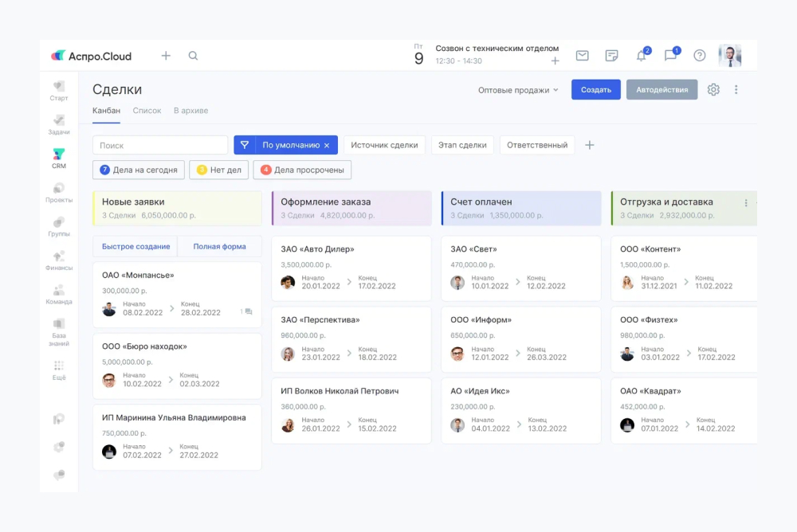Click the blue Создать button

point(595,90)
